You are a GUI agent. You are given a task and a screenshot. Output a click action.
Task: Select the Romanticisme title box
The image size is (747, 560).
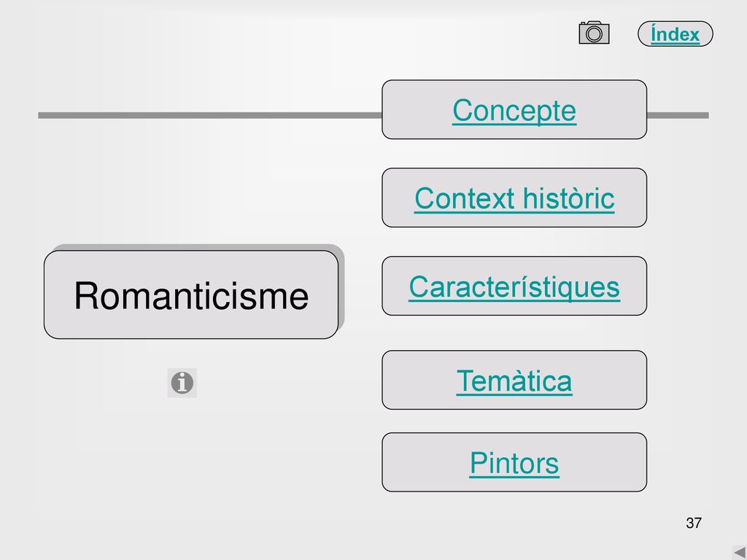point(191,295)
